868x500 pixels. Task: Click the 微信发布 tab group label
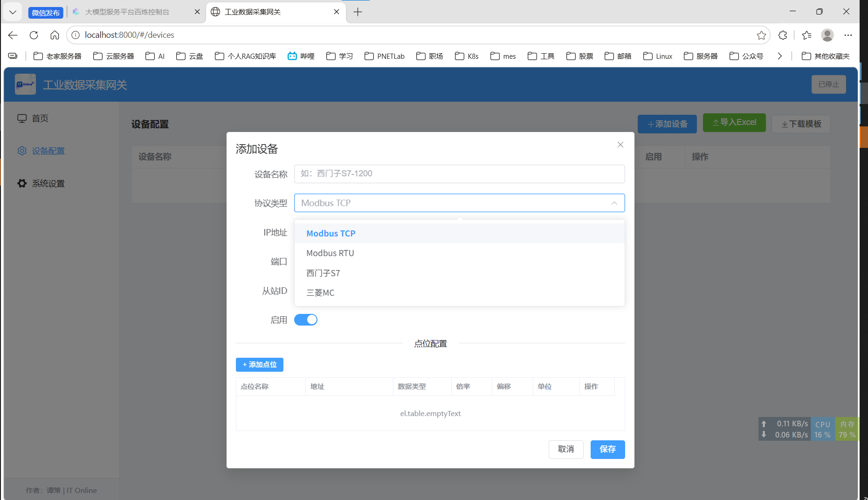[x=46, y=13]
